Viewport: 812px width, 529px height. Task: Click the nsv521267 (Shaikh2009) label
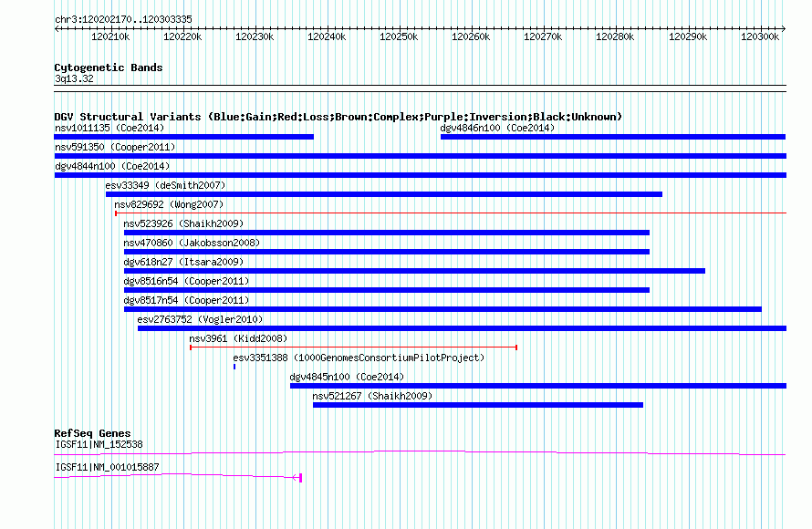372,396
